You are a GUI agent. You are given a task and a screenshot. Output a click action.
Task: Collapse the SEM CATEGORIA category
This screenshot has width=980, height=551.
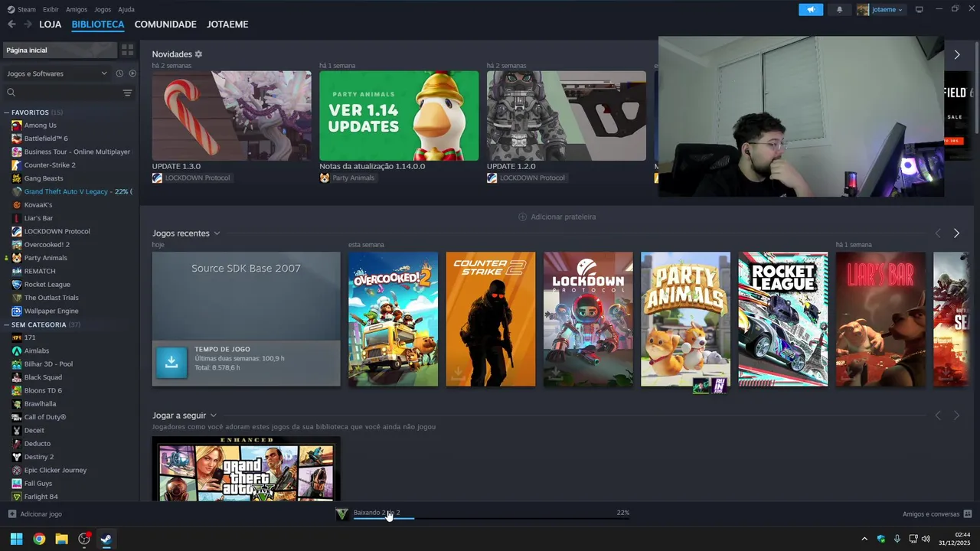(7, 324)
